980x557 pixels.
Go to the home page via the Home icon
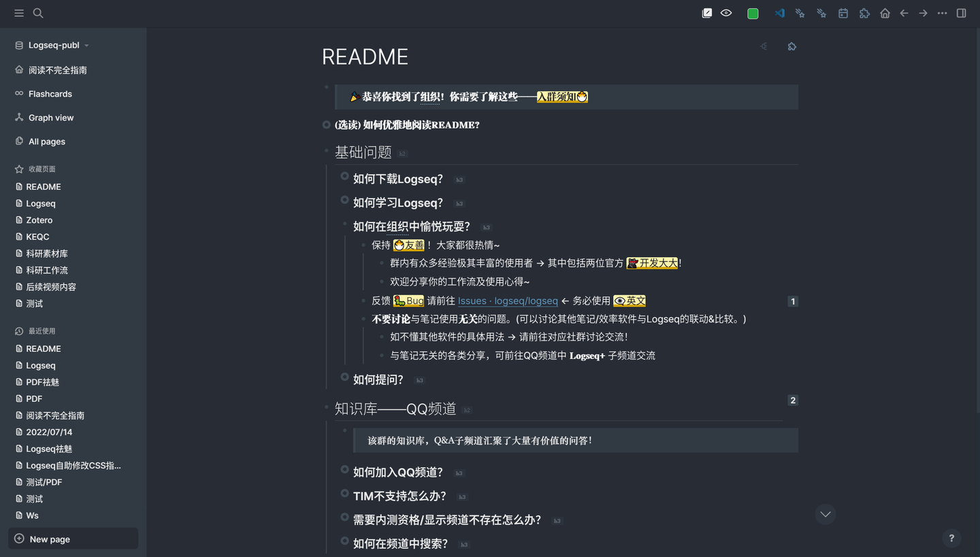point(885,13)
